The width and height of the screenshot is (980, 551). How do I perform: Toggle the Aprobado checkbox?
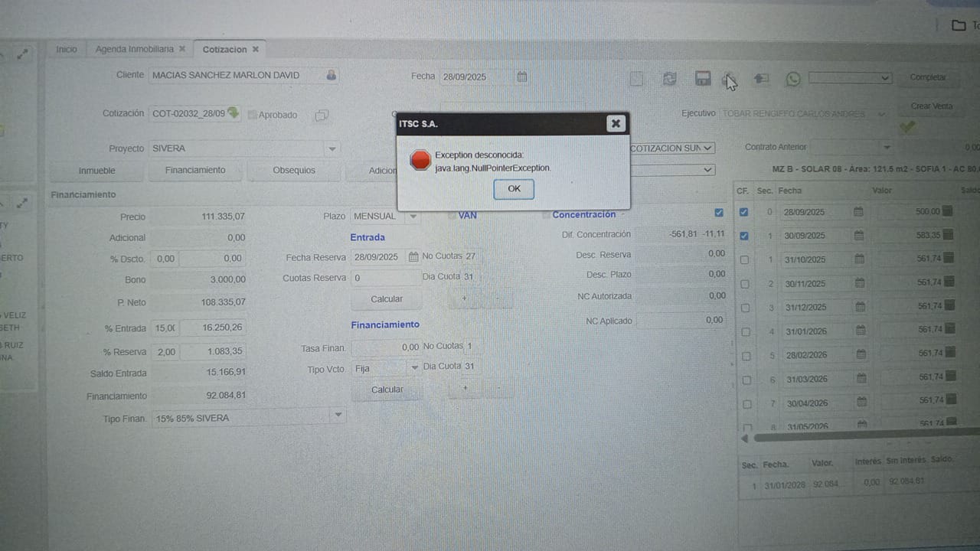coord(252,116)
